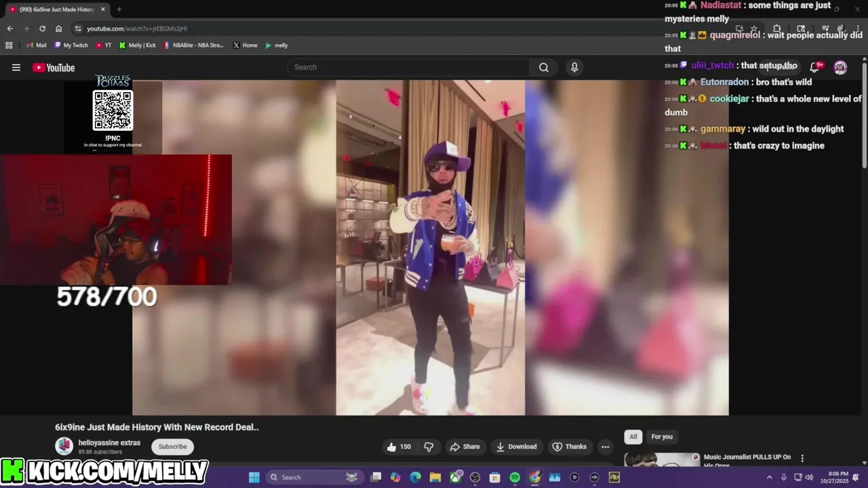Open more actions ellipsis under video
The image size is (868, 488).
605,447
